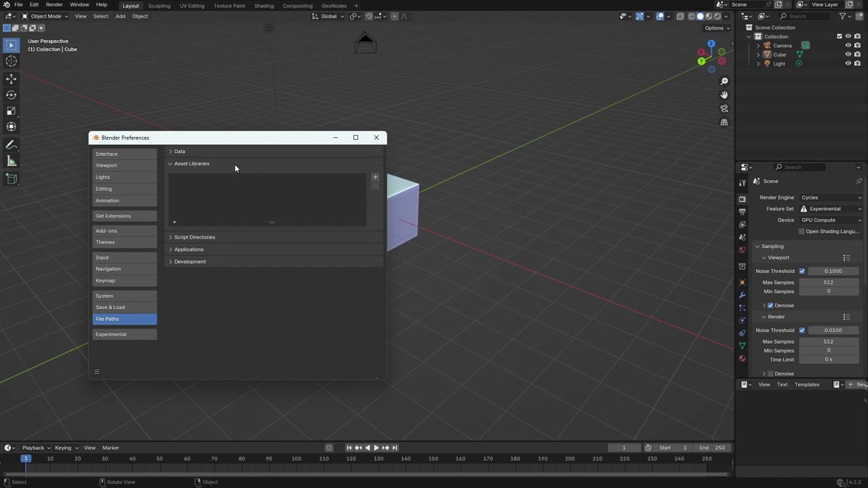
Task: Select the Cursor tool in left toolbar
Action: [x=12, y=62]
